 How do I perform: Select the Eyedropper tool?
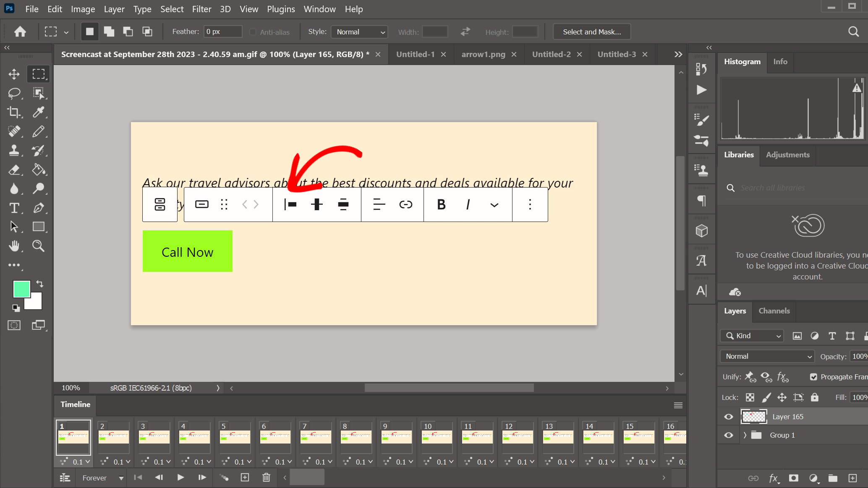pos(39,112)
